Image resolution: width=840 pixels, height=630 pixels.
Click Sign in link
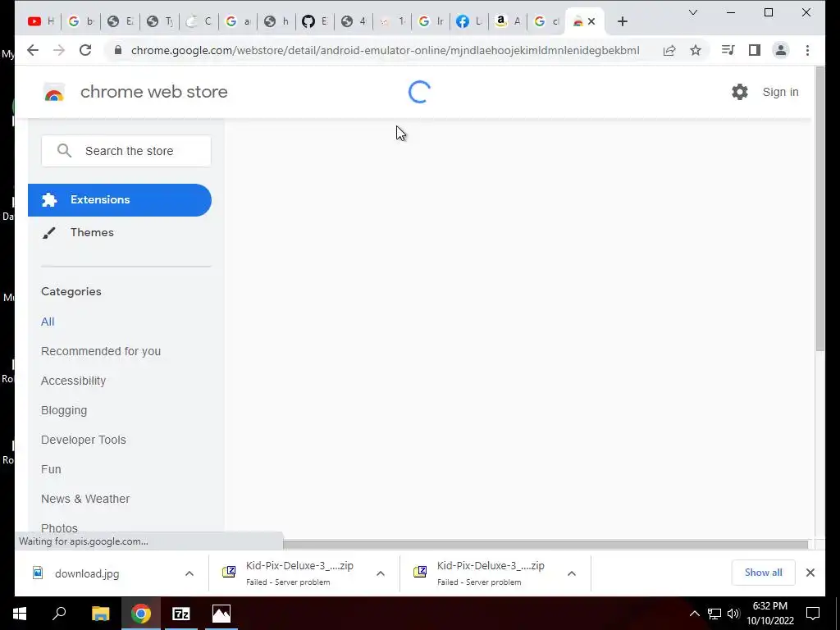point(780,92)
